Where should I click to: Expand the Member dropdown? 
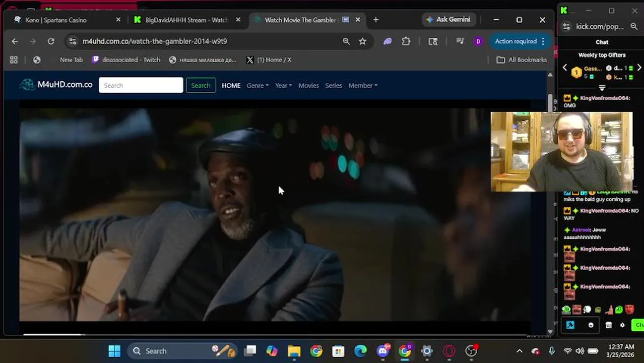tap(363, 85)
